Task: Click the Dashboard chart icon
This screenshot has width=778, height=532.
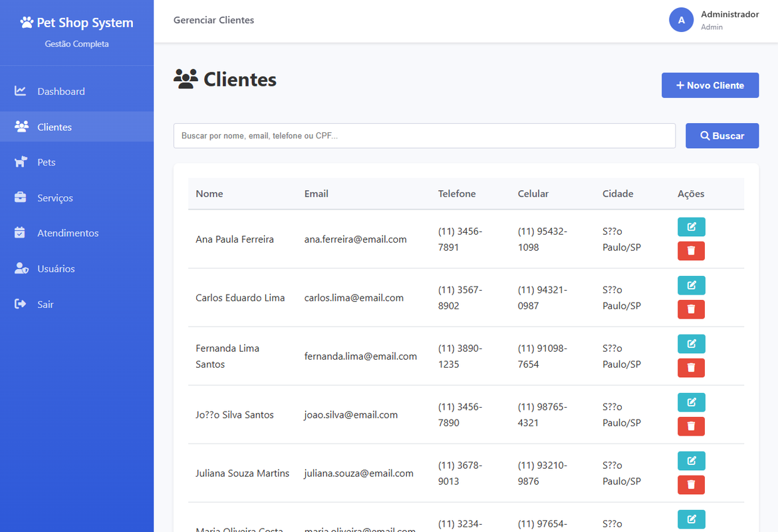Action: point(21,91)
